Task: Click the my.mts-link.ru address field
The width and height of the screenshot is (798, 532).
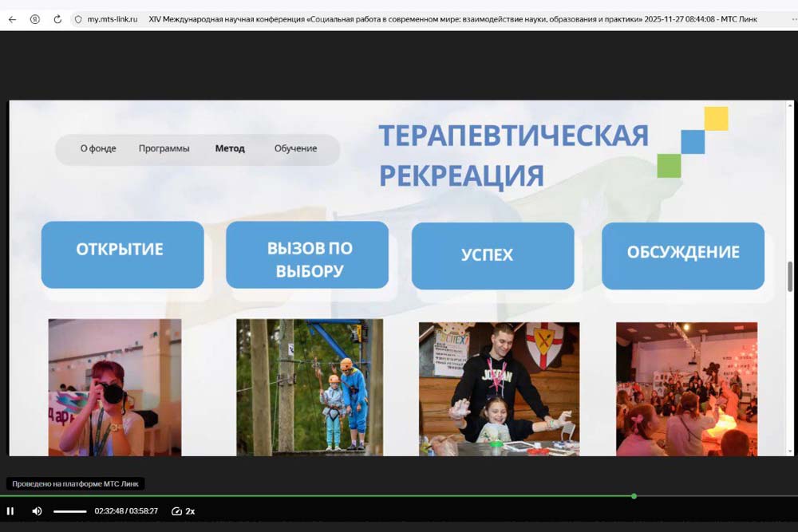Action: 111,19
